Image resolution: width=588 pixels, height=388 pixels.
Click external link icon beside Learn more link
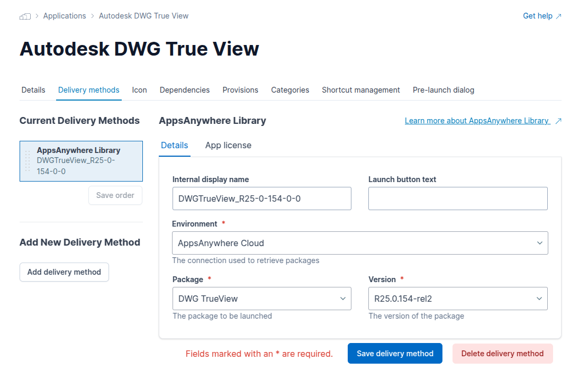click(x=558, y=121)
